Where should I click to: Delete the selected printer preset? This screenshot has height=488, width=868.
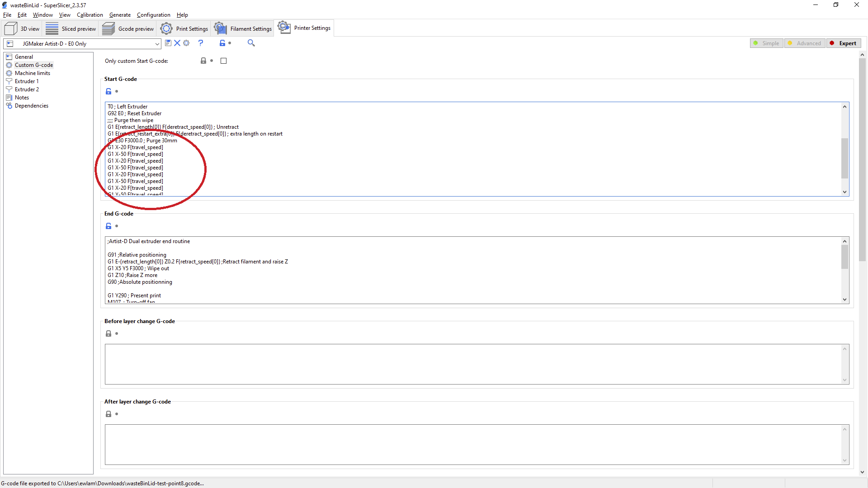point(177,43)
